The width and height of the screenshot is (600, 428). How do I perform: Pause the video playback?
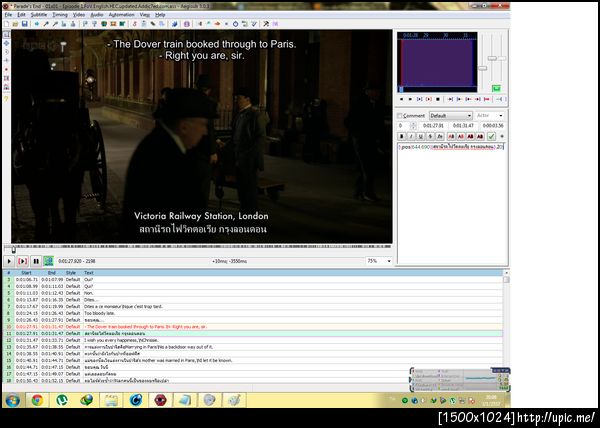pos(36,261)
